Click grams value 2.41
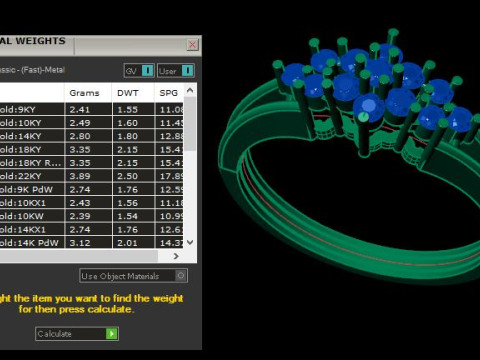This screenshot has width=480, height=360. coord(80,110)
